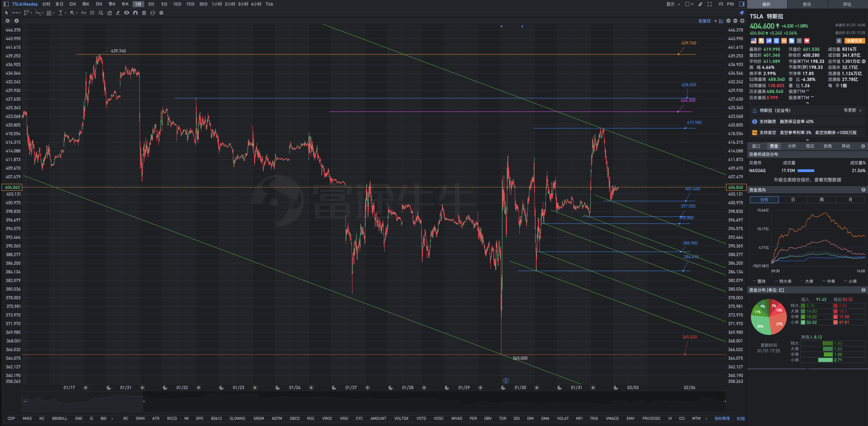Click the 24-hour trading icon
The image size is (868, 426).
[x=769, y=41]
